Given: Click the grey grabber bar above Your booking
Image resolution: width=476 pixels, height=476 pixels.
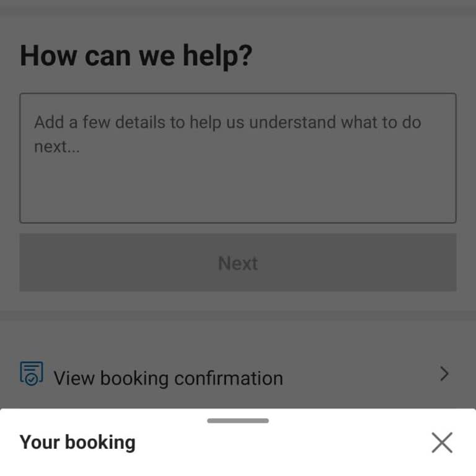Looking at the screenshot, I should pyautogui.click(x=238, y=421).
